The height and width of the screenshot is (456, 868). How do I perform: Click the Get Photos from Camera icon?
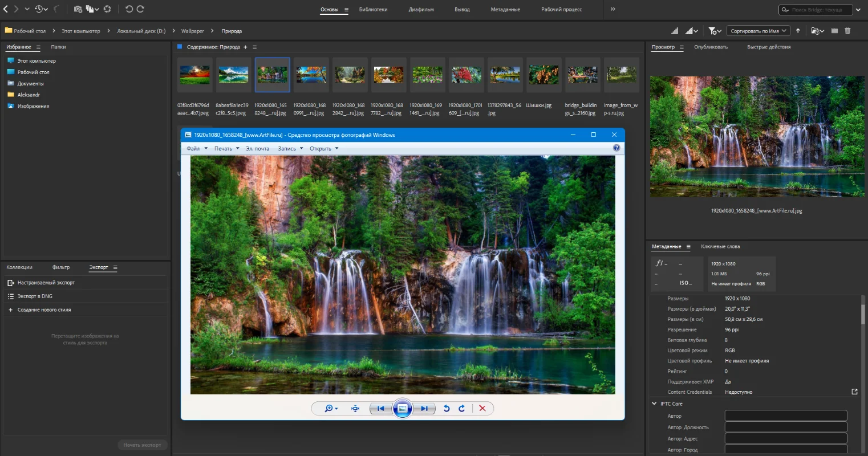coord(78,9)
